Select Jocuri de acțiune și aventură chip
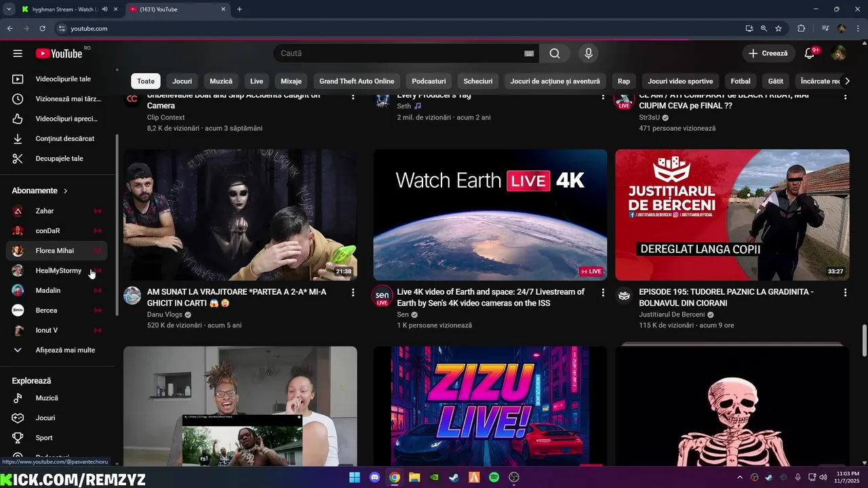868x488 pixels. 555,81
